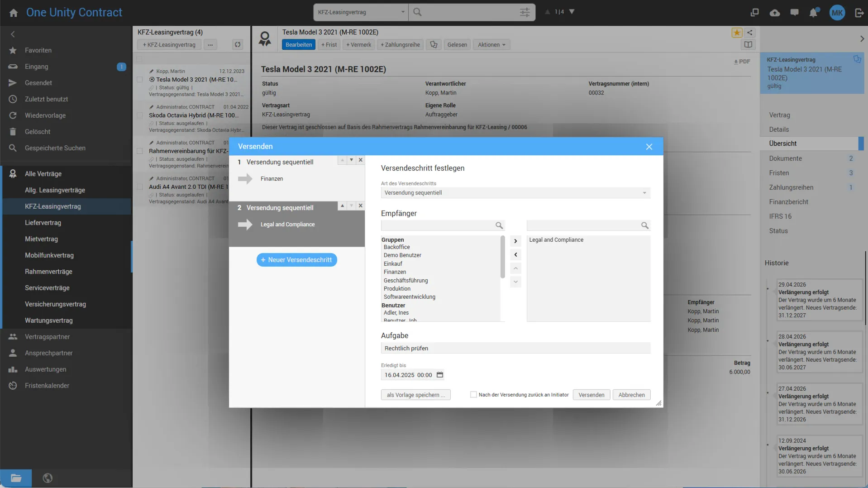Refresh the KFZ-Leasingvertrag list
Screen dimensions: 868x488
238,44
